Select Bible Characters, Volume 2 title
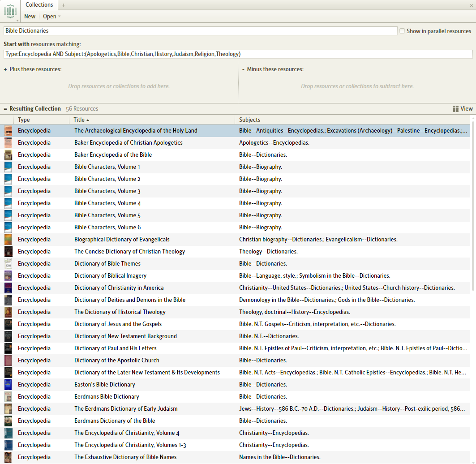476x464 pixels. [x=107, y=179]
